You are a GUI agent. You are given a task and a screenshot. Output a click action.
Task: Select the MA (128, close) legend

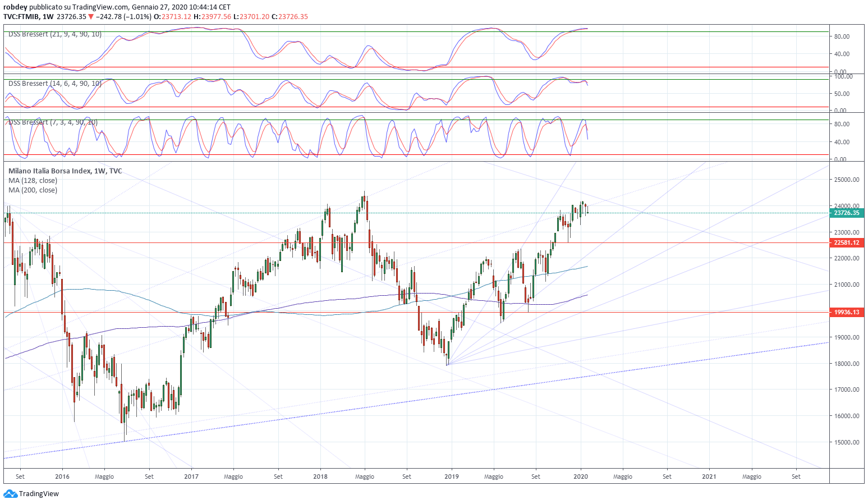point(33,181)
